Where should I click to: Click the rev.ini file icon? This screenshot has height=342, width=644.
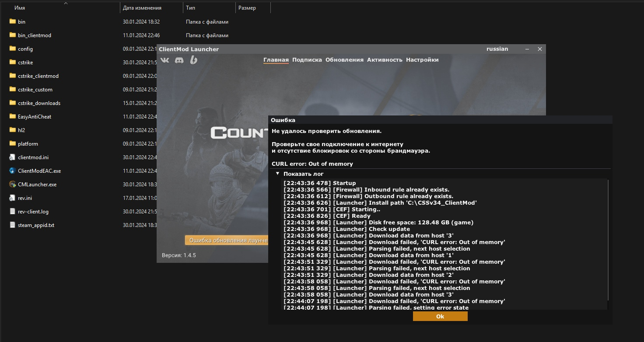pyautogui.click(x=12, y=198)
